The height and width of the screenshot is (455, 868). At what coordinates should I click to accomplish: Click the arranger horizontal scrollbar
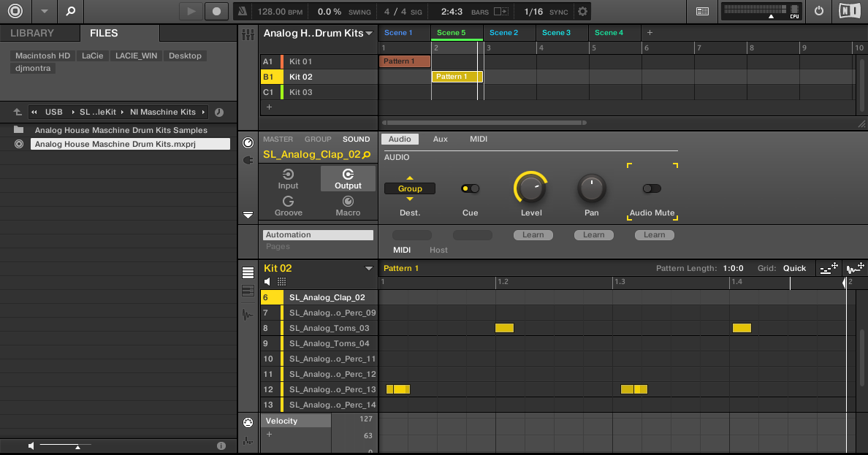484,123
